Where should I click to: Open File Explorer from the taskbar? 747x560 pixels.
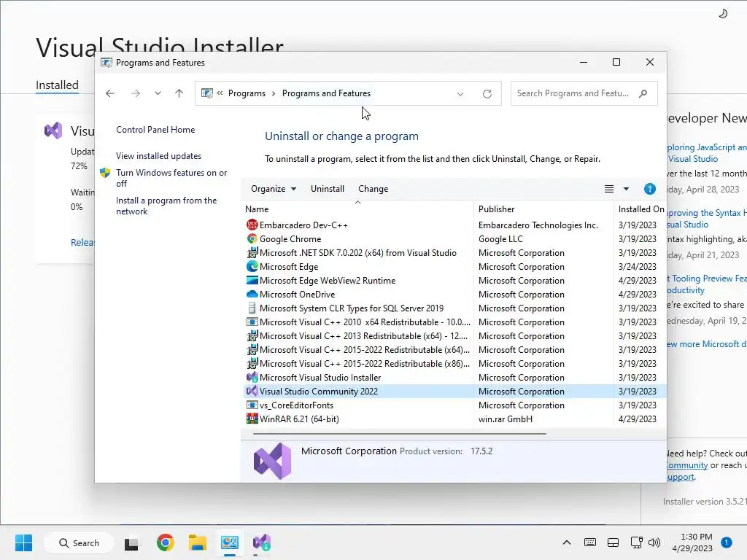[x=197, y=542]
